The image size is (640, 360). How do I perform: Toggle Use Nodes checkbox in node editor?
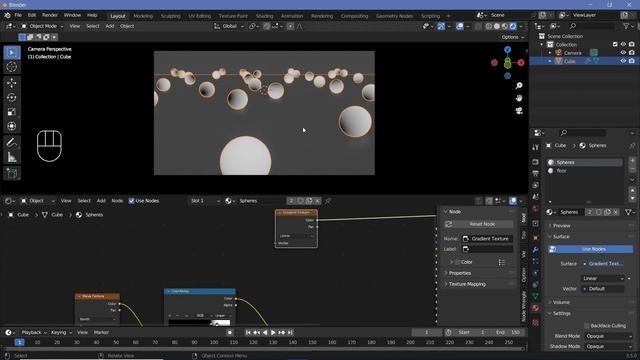(131, 201)
